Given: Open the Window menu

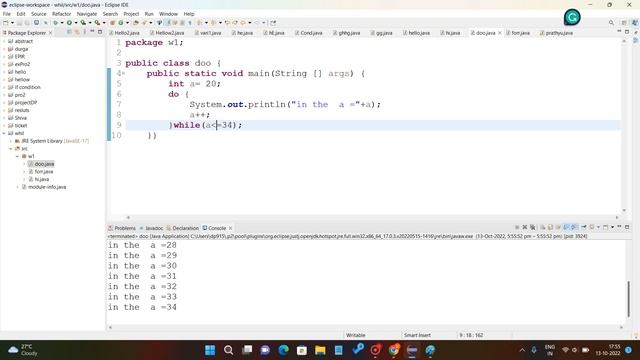Looking at the screenshot, I should point(168,14).
